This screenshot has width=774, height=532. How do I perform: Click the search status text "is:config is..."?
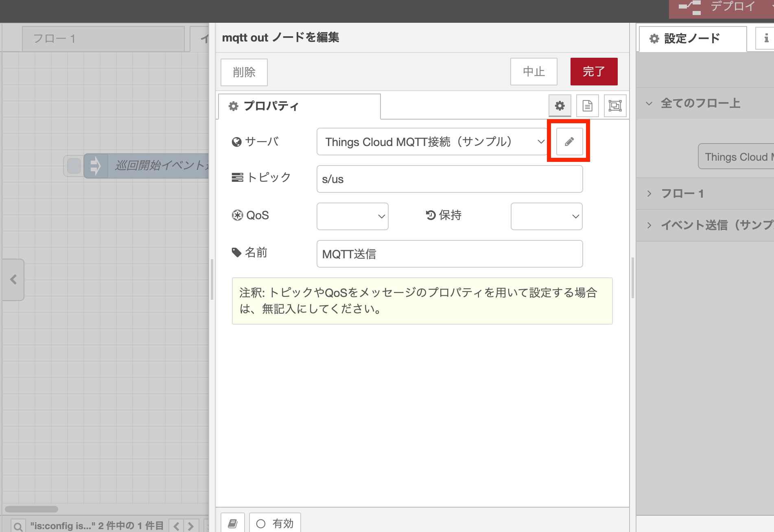point(97,526)
